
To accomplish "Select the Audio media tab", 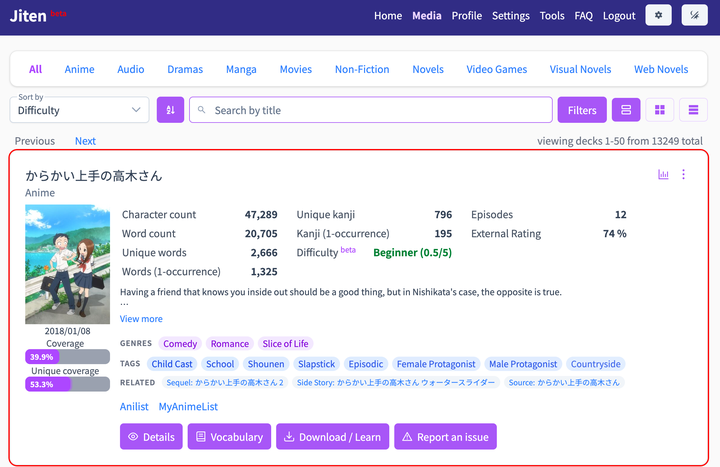I will pyautogui.click(x=130, y=69).
